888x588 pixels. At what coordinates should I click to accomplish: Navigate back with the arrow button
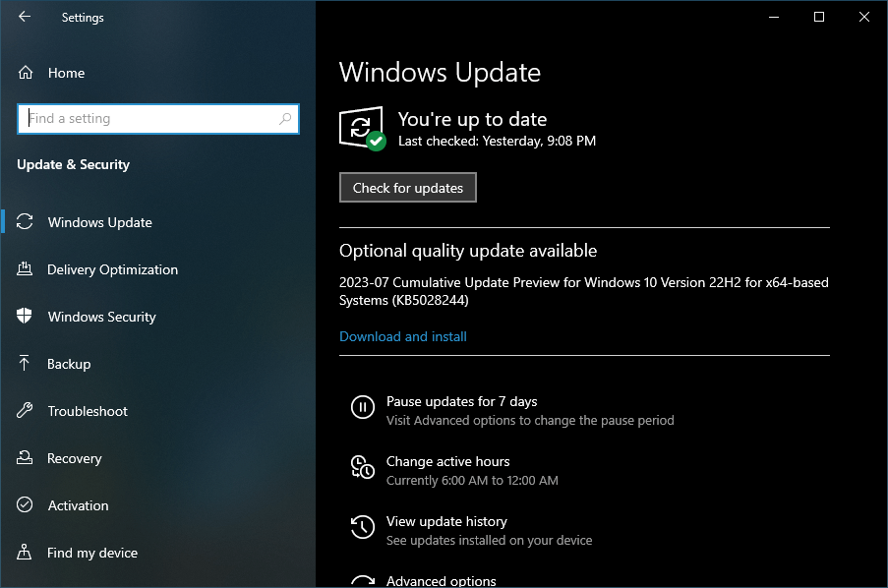pos(24,16)
